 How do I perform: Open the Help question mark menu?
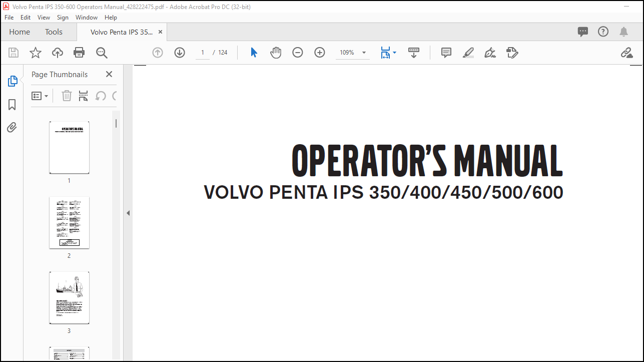[x=603, y=32]
